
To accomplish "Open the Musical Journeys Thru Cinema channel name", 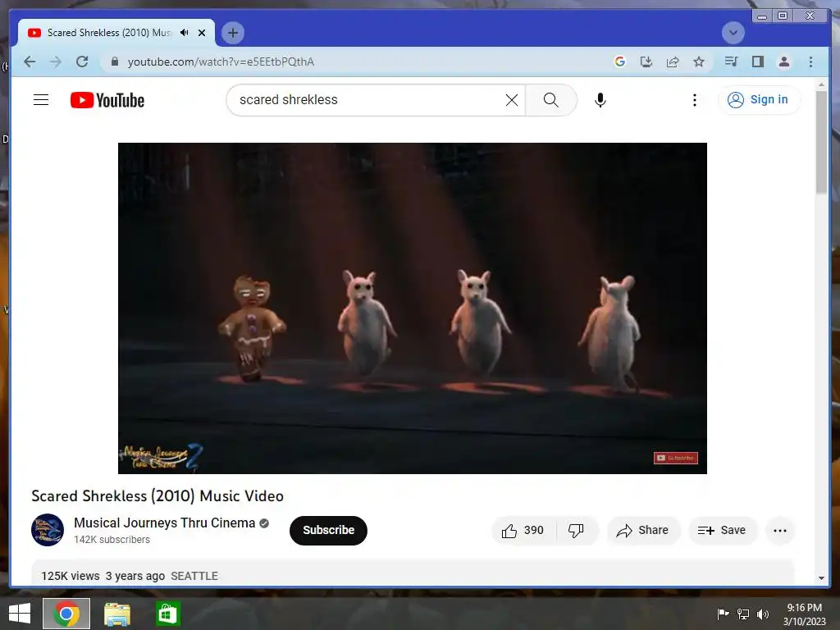I will 164,523.
